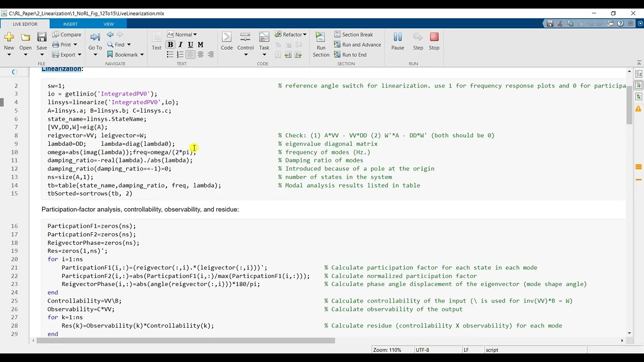
Task: Insert a Section Break
Action: (x=353, y=35)
